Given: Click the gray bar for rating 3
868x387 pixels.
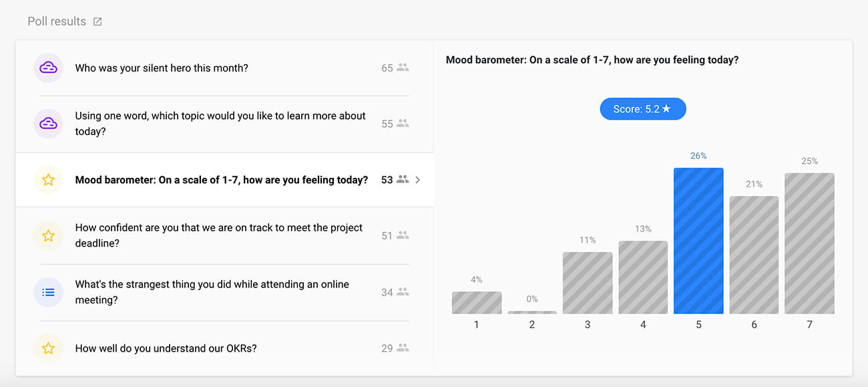Looking at the screenshot, I should pos(588,283).
